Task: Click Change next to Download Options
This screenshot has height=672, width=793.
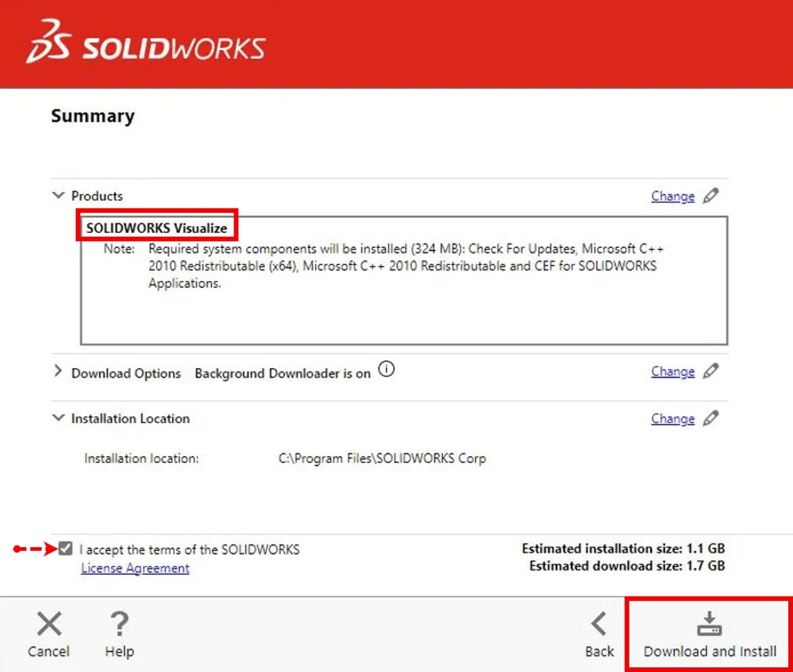Action: 672,372
